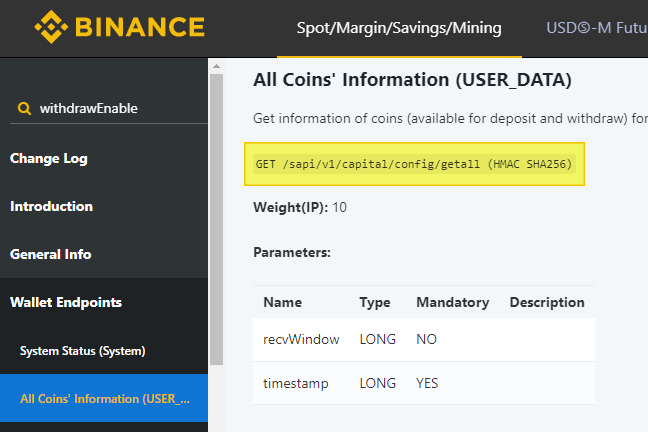This screenshot has width=648, height=432.
Task: Click the timestamp parameter cell
Action: pyautogui.click(x=296, y=383)
